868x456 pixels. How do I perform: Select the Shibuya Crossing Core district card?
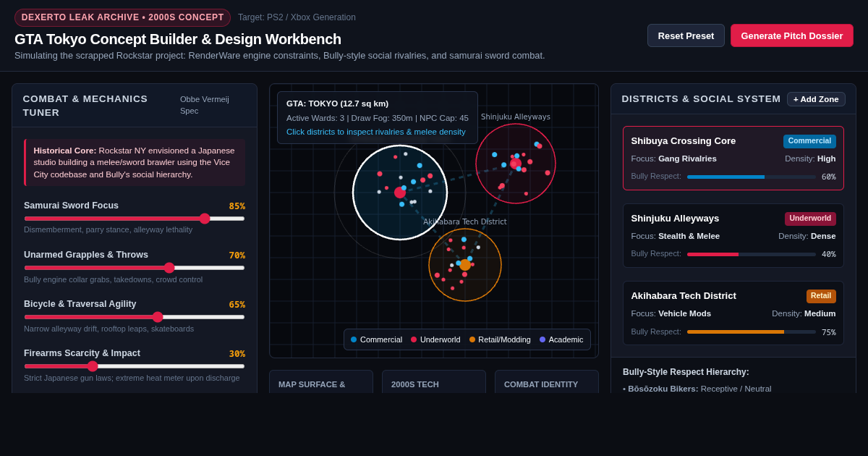coord(733,158)
